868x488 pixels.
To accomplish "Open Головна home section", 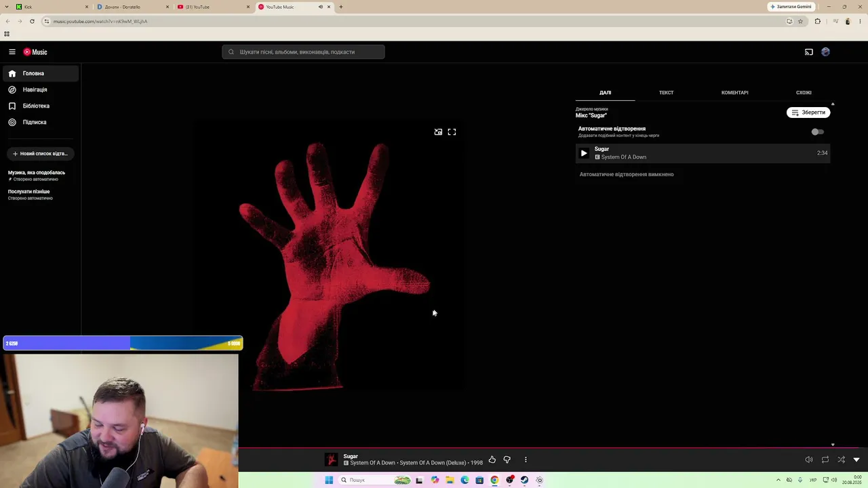I will 41,73.
